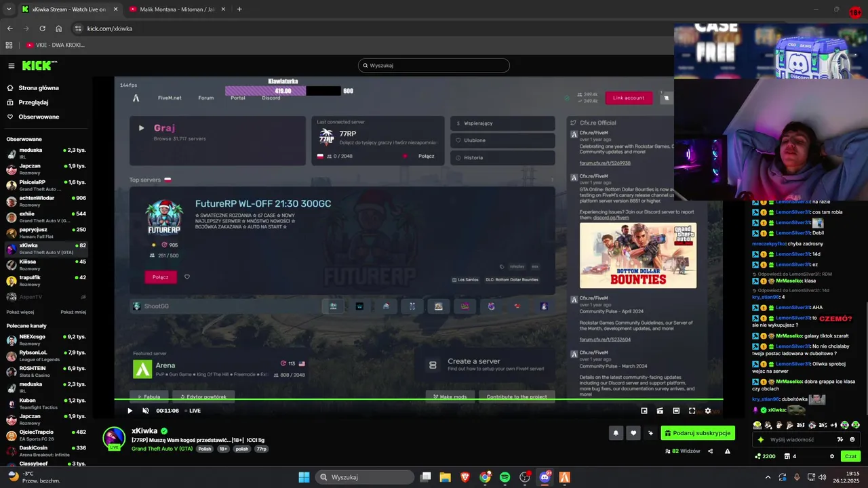
Task: Expand followed list with Pokaż więcej
Action: click(20, 312)
